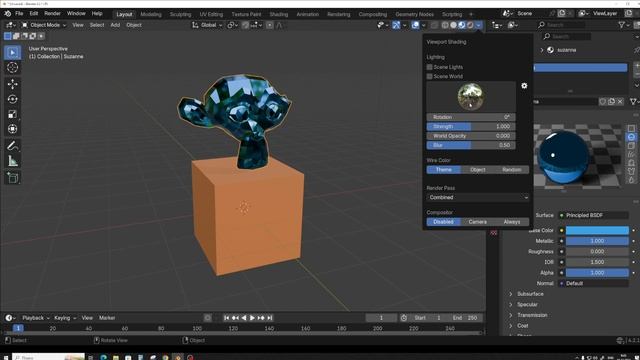
Task: Toggle proportional editing icon
Action: tap(270, 25)
